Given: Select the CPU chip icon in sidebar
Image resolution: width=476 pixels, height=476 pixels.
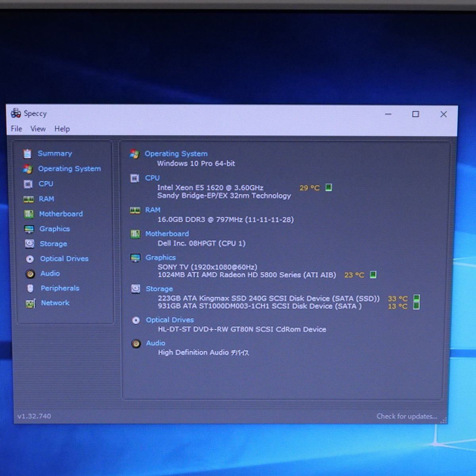Looking at the screenshot, I should [28, 184].
